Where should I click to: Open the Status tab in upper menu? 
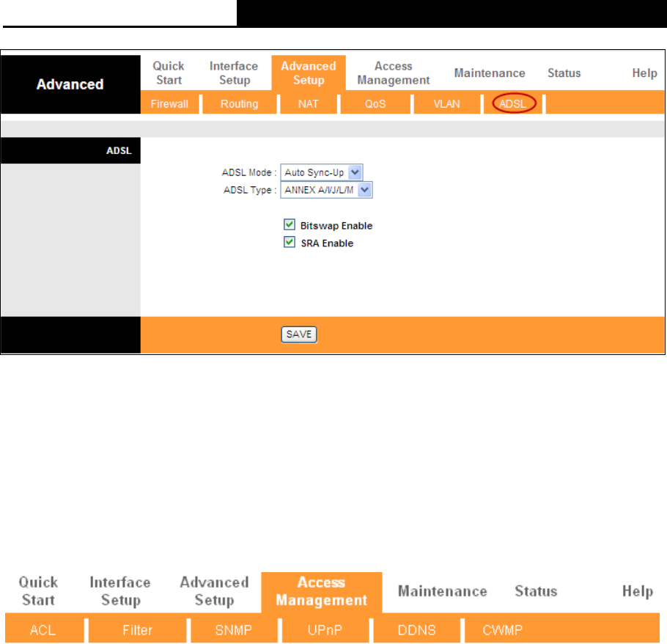pos(564,73)
